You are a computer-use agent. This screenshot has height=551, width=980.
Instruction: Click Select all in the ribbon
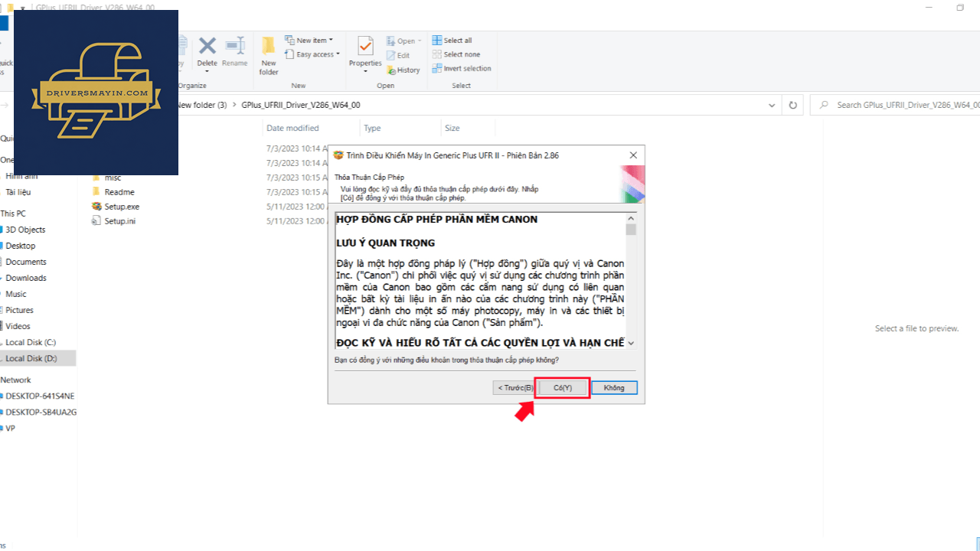(x=452, y=41)
